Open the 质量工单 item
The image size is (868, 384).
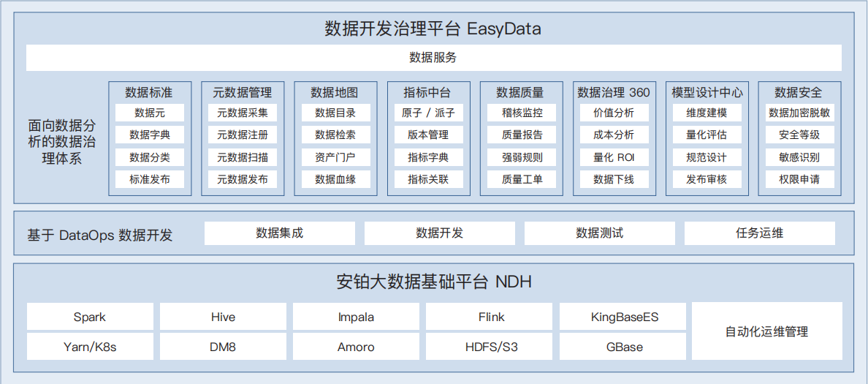522,179
